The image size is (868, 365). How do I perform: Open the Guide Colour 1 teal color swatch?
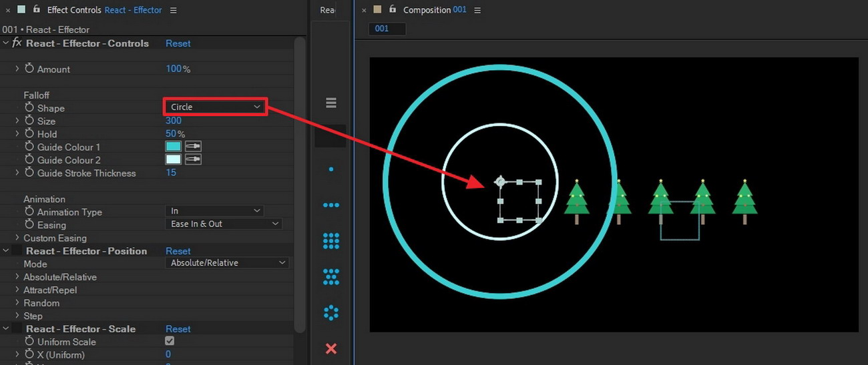tap(173, 147)
